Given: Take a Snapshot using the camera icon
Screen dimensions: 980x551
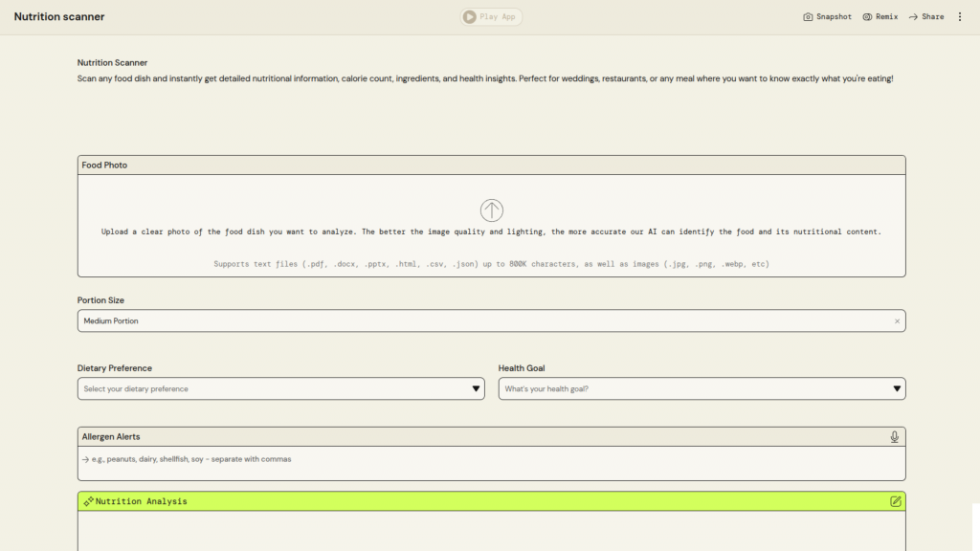Looking at the screenshot, I should [809, 16].
